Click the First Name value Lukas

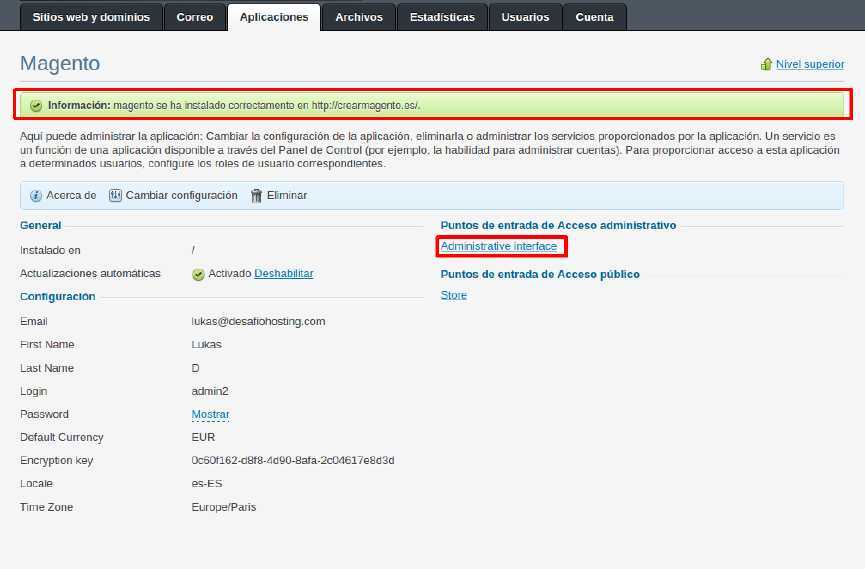tap(206, 344)
